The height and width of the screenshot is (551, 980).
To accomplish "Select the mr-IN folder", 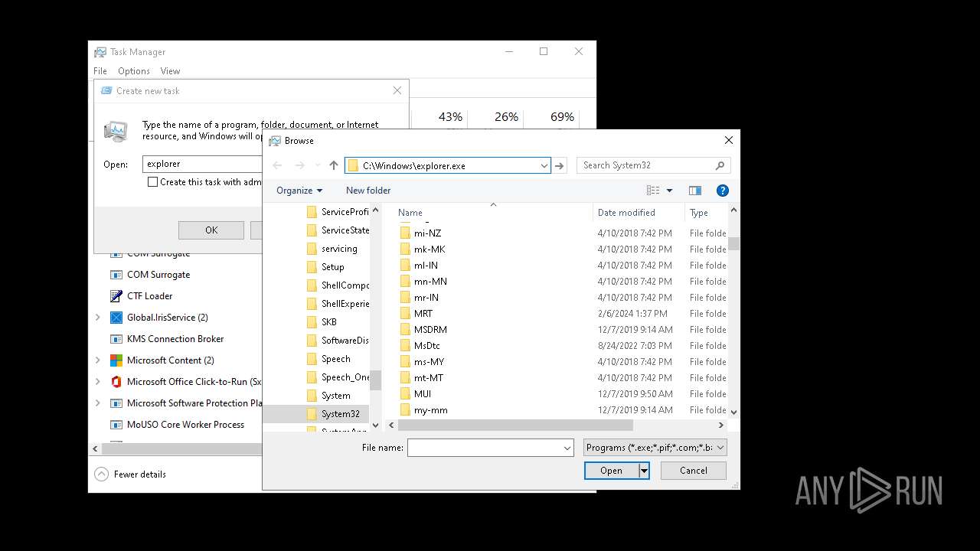I will pos(426,298).
